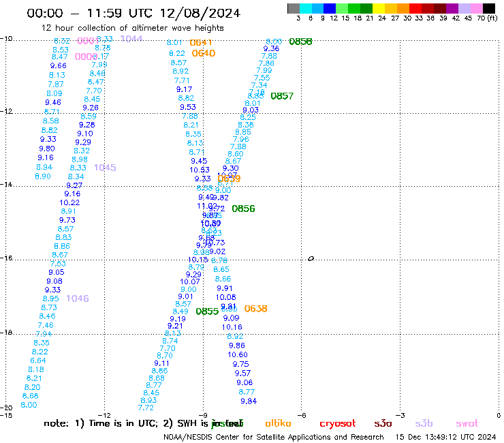Click the green '0856' time label

(243, 209)
